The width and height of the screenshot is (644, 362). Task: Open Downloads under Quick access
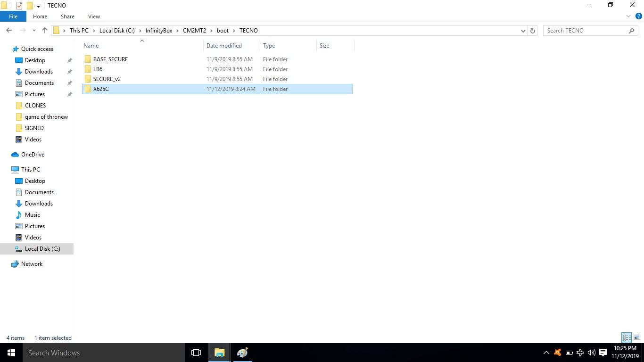tap(39, 72)
